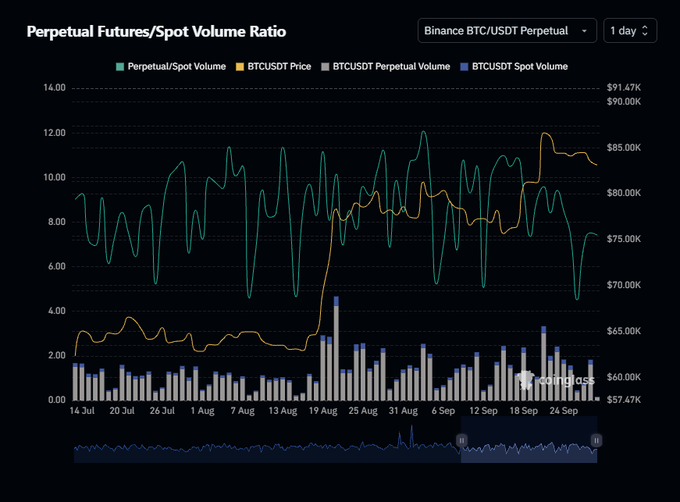This screenshot has width=680, height=502.
Task: Click the 31 Aug x-axis label
Action: [403, 411]
